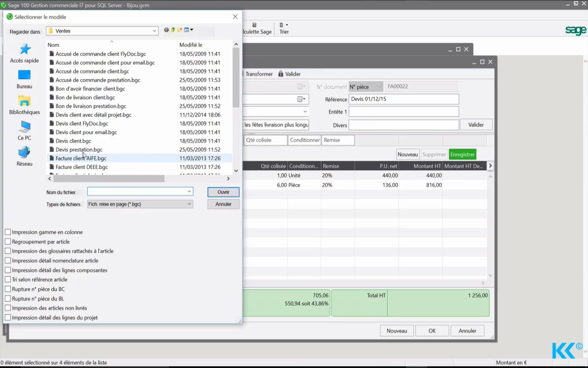The height and width of the screenshot is (368, 588).
Task: Expand the dropdown field left of Entête 1
Action: pos(305,112)
